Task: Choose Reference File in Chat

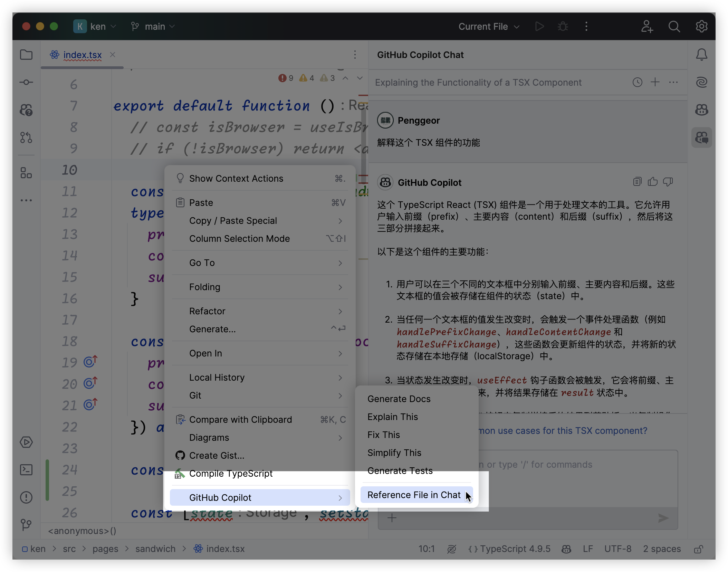Action: click(x=417, y=495)
